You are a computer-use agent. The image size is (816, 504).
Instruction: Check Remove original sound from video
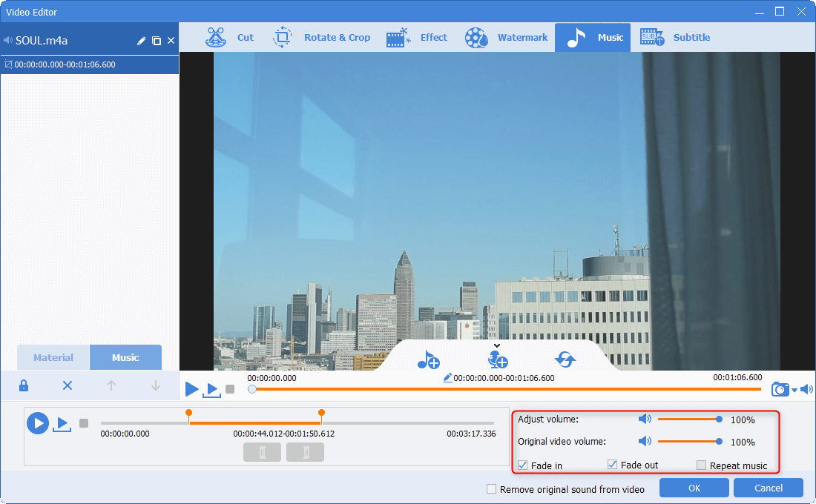pos(491,489)
